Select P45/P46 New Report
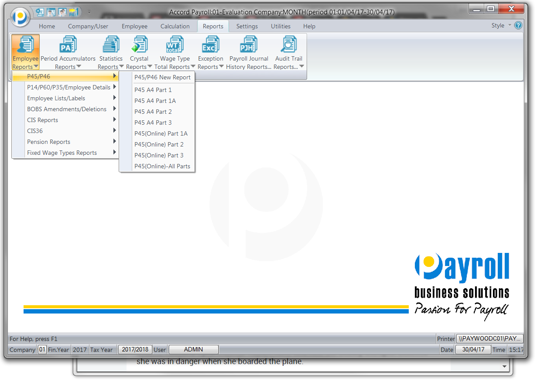The height and width of the screenshot is (392, 537). [x=162, y=77]
